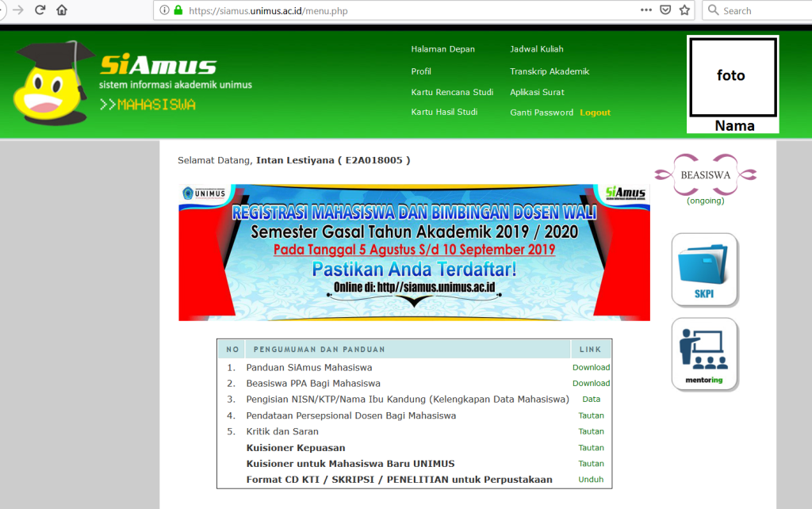Select Ganti Password
The width and height of the screenshot is (812, 509).
pos(542,113)
